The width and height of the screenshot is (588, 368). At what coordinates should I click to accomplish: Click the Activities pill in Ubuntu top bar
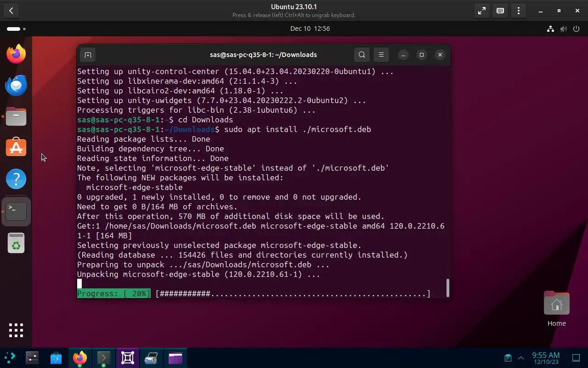point(16,29)
